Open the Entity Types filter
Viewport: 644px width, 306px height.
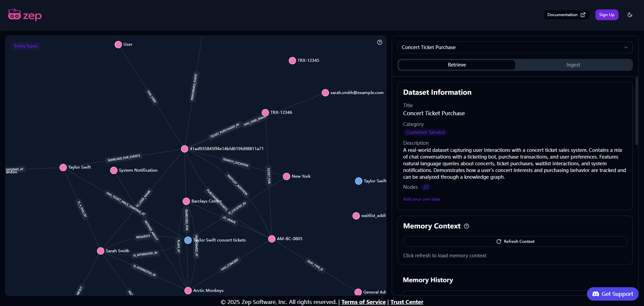pyautogui.click(x=26, y=46)
